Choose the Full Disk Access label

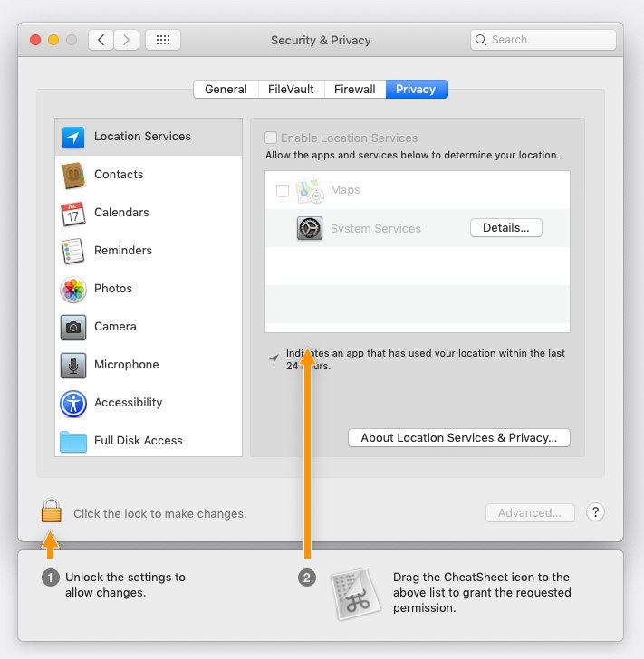click(139, 441)
